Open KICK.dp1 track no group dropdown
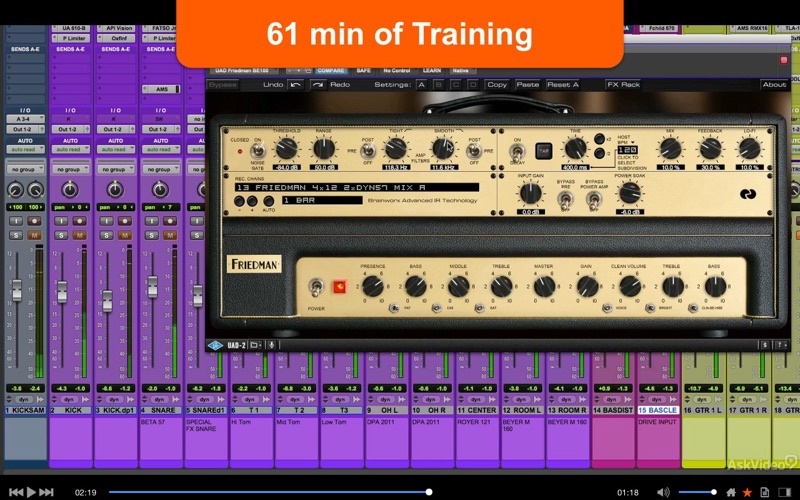Image resolution: width=800 pixels, height=500 pixels. (115, 169)
